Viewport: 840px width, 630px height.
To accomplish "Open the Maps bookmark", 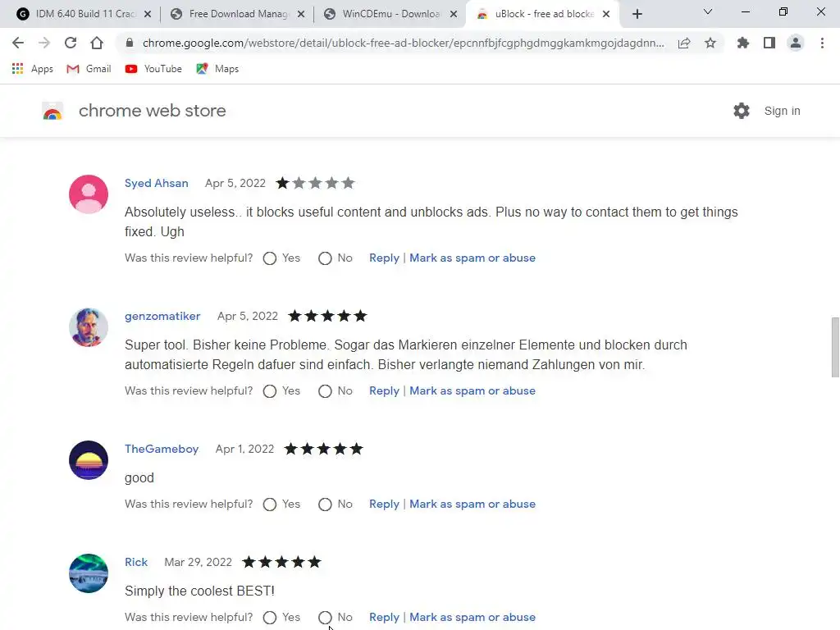I will [x=217, y=69].
